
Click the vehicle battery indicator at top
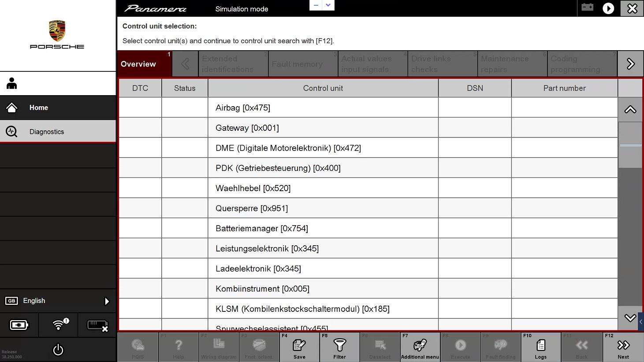click(x=587, y=7)
